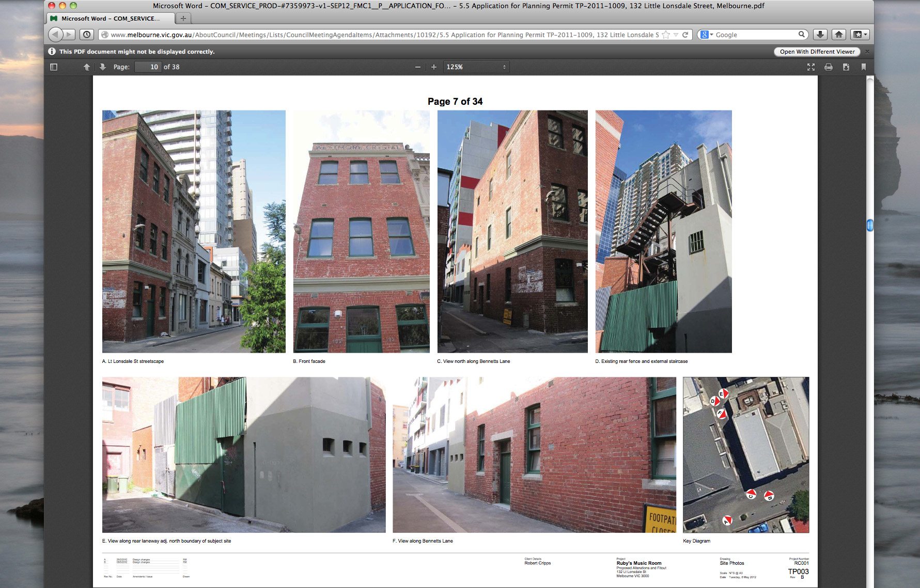The height and width of the screenshot is (588, 920).
Task: Click Open With Different Viewer
Action: (817, 52)
